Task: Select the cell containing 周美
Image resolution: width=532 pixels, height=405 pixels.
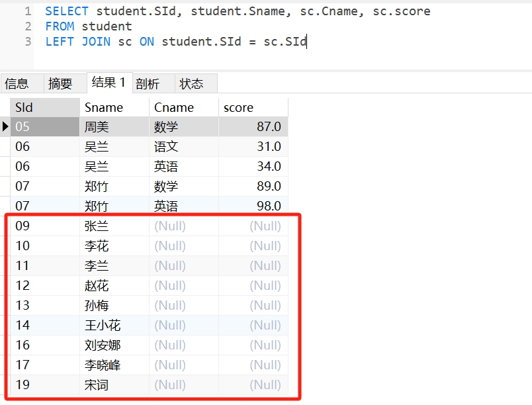Action: [114, 127]
